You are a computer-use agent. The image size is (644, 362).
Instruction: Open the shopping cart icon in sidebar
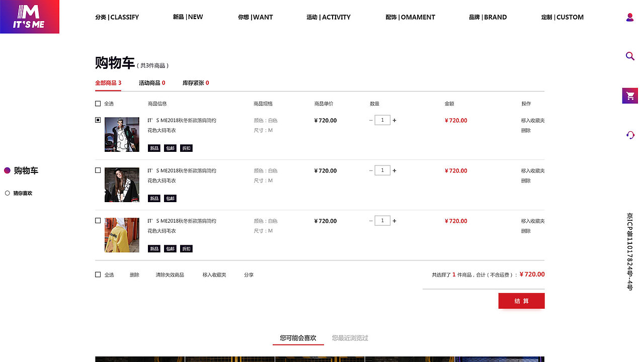[630, 96]
